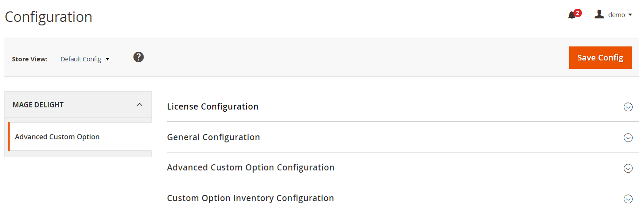Click the License Configuration circle arrow icon
Image resolution: width=644 pixels, height=216 pixels.
(x=628, y=107)
